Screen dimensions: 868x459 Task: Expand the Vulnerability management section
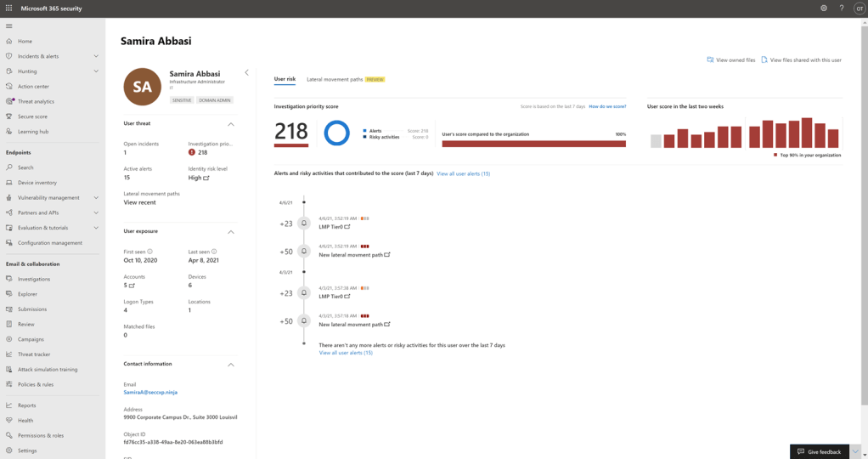click(96, 198)
